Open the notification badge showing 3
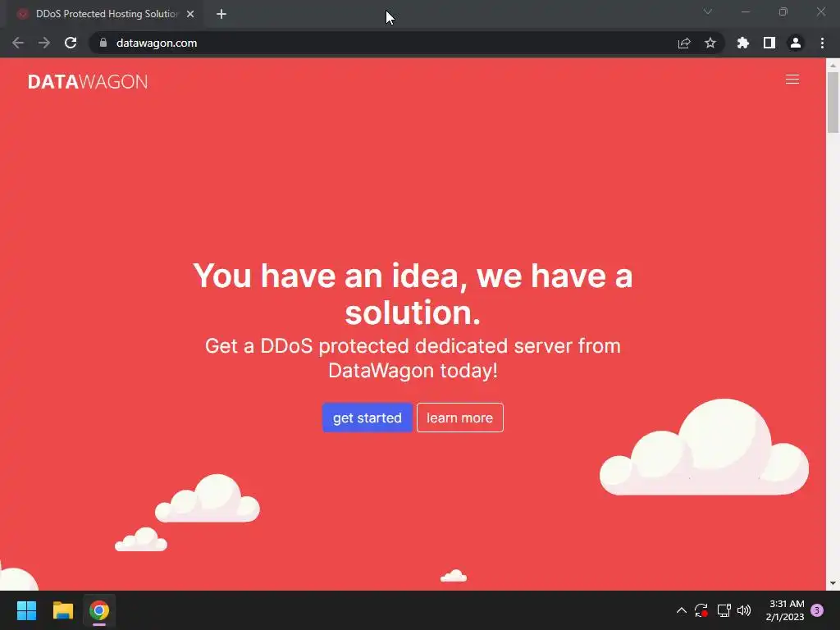840x630 pixels. pyautogui.click(x=817, y=610)
